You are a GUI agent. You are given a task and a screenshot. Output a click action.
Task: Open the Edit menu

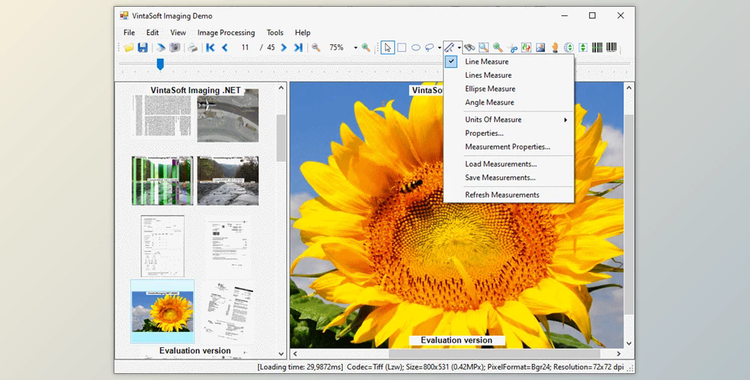coord(153,33)
